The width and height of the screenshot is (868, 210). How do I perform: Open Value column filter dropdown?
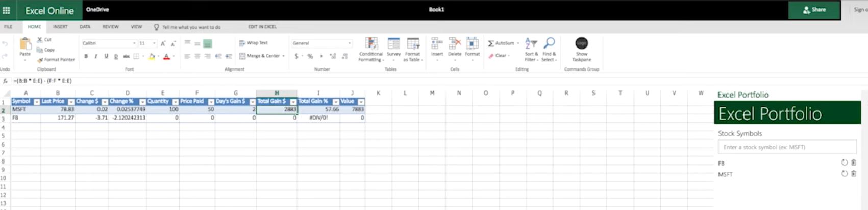(x=361, y=102)
